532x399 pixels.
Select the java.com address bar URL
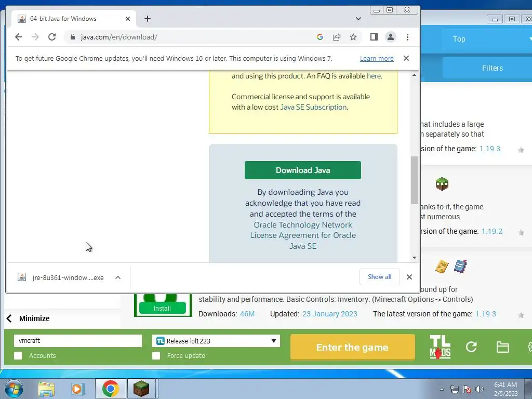tap(119, 37)
